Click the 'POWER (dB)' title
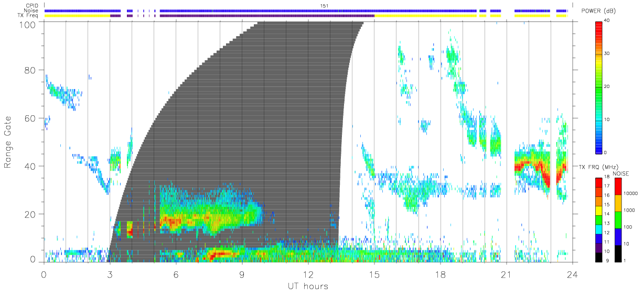The width and height of the screenshot is (644, 297). (598, 11)
